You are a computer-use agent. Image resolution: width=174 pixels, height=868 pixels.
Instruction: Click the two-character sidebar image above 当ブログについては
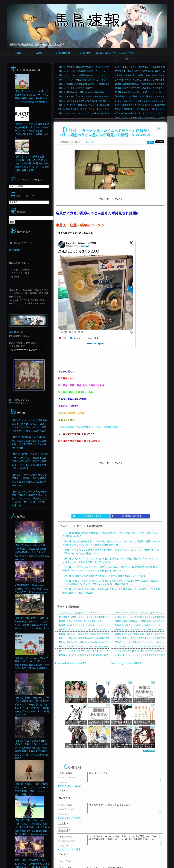(29, 375)
